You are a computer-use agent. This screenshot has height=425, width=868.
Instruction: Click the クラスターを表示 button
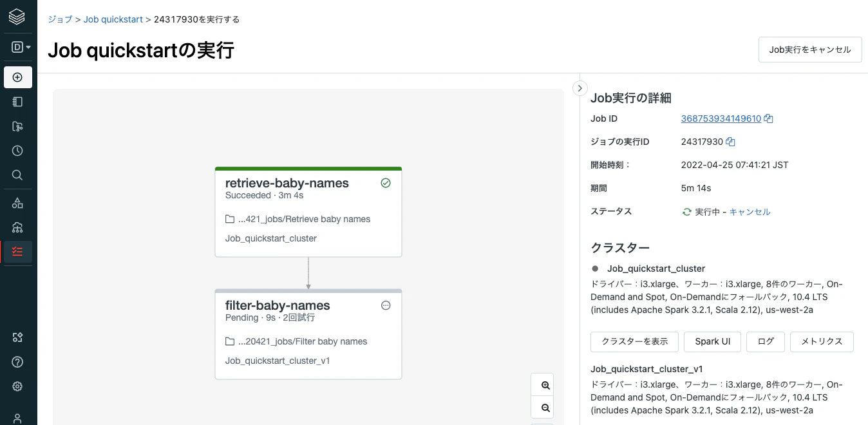(634, 342)
